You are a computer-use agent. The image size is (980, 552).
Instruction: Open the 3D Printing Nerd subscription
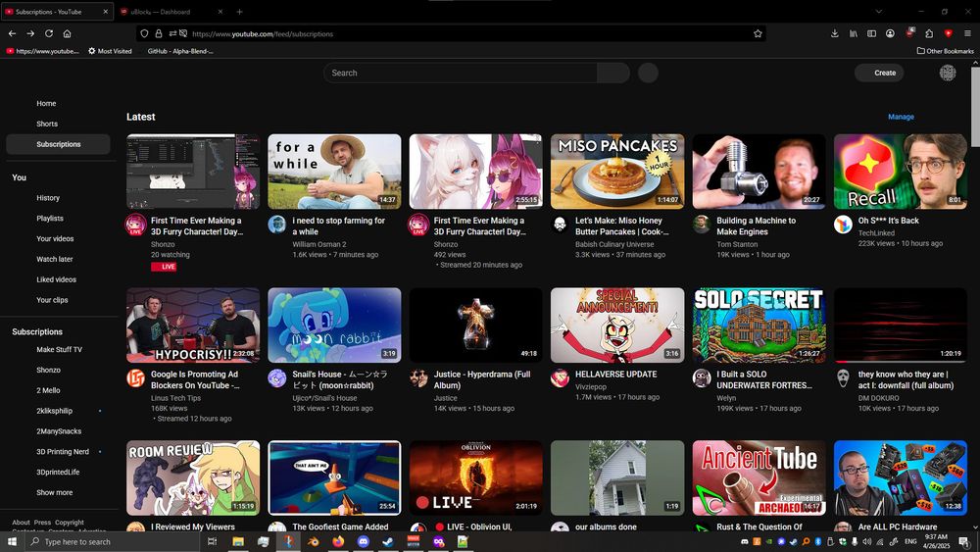point(63,452)
